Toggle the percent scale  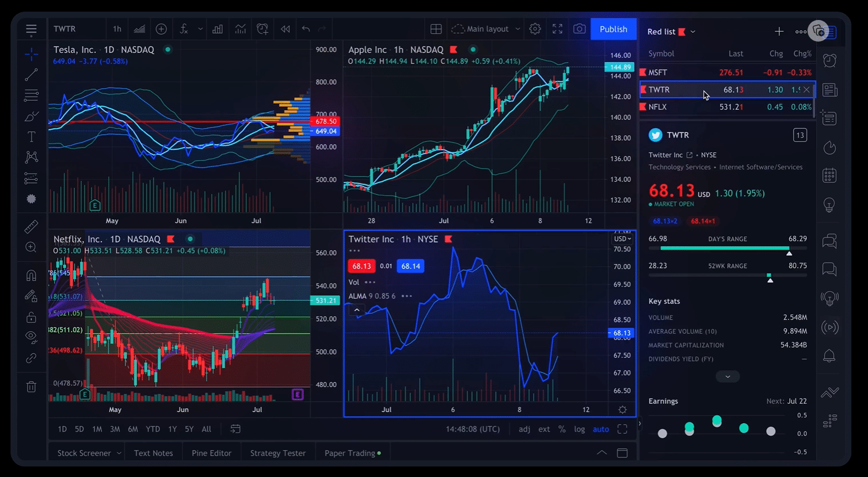click(562, 429)
